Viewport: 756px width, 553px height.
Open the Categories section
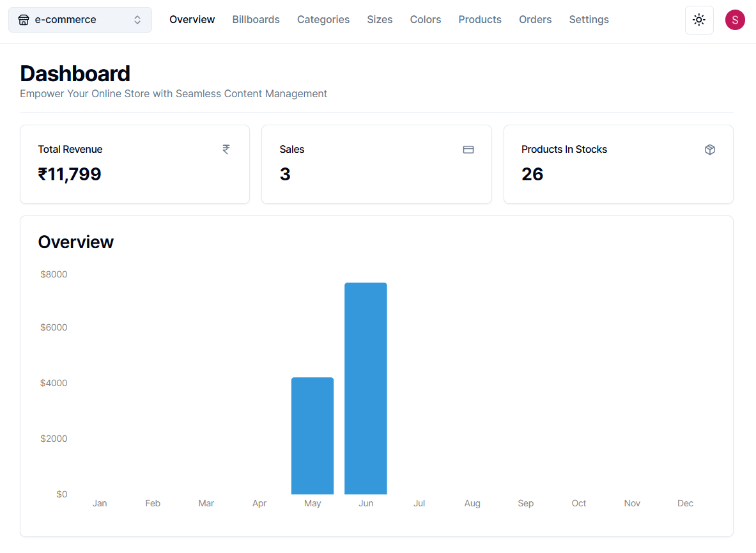(323, 20)
